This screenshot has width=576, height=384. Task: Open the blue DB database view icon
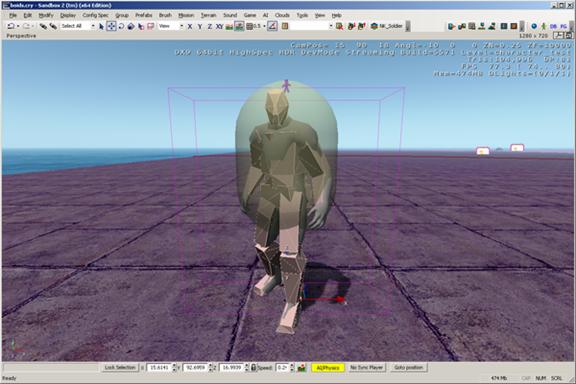click(553, 26)
